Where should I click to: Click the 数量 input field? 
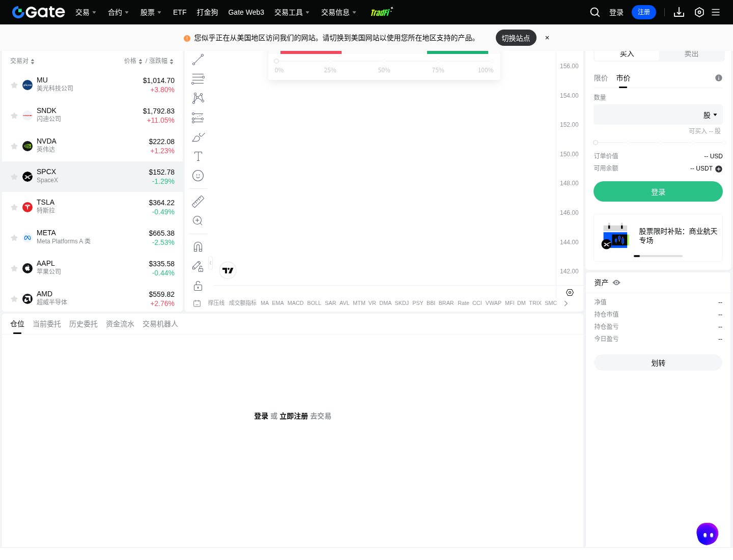pyautogui.click(x=658, y=115)
